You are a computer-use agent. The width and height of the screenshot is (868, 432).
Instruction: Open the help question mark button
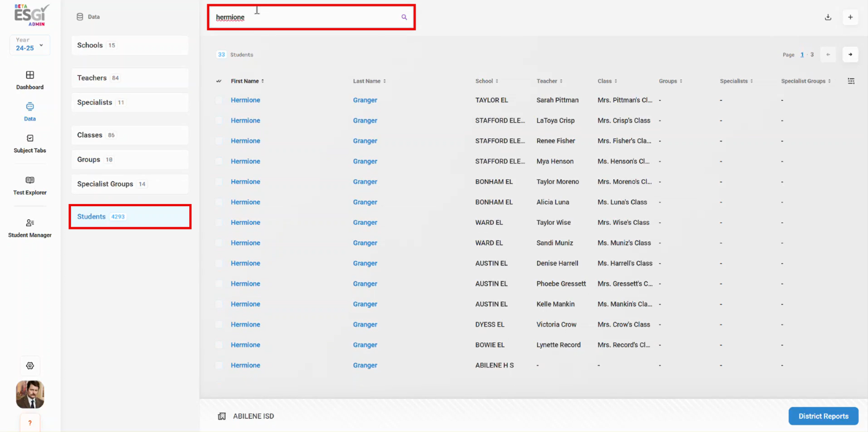[x=30, y=423]
